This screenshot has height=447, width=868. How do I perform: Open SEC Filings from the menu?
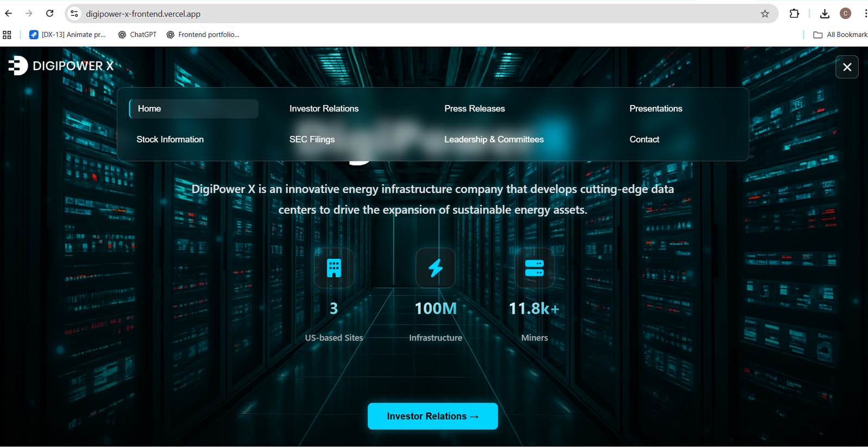point(312,140)
